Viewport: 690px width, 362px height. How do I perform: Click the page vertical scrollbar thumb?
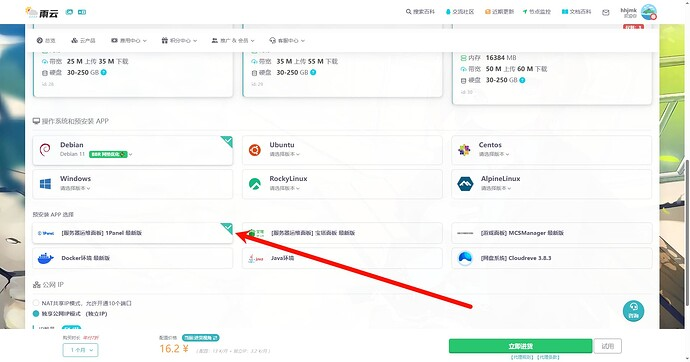687,233
